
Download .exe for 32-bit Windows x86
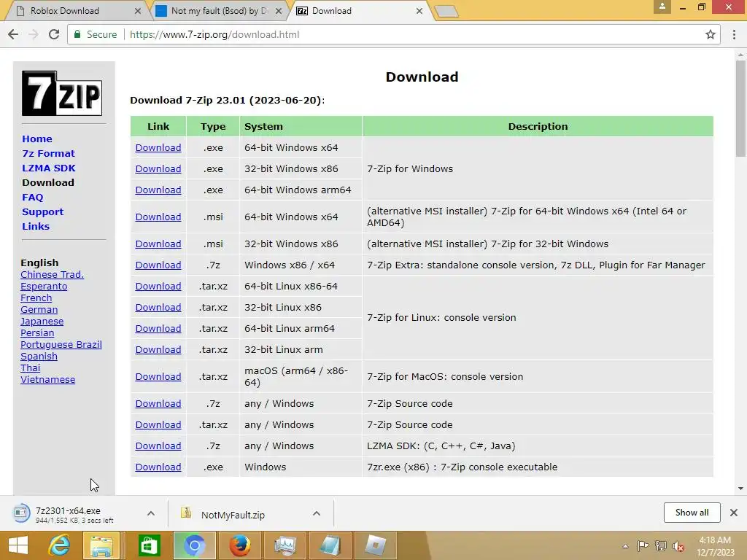tap(158, 168)
